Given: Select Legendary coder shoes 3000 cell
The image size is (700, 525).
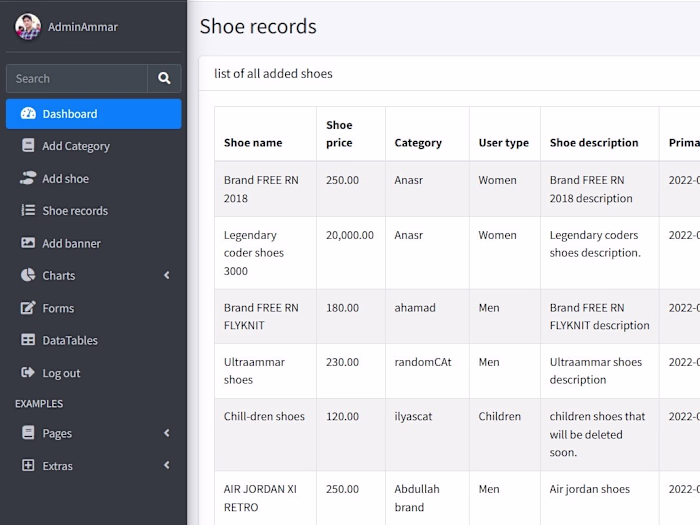Looking at the screenshot, I should pyautogui.click(x=265, y=253).
